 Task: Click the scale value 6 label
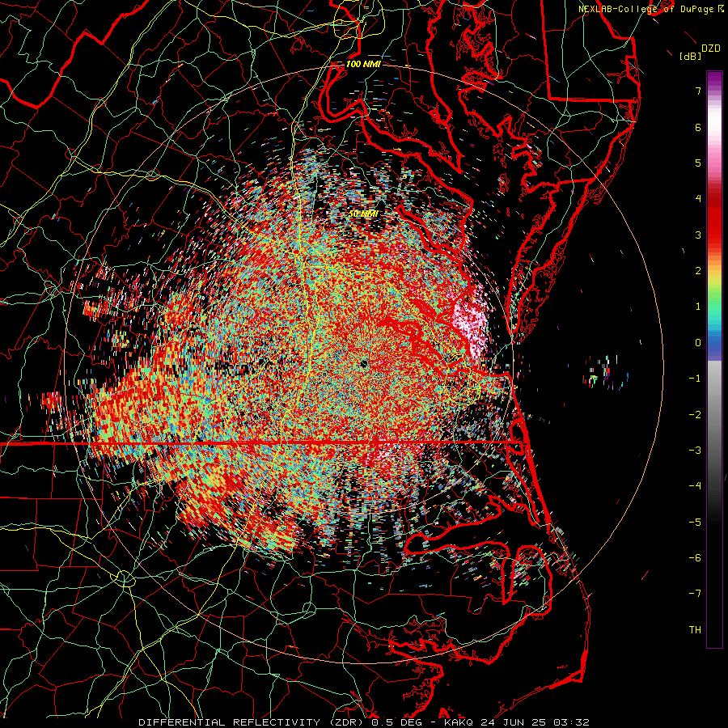click(698, 127)
